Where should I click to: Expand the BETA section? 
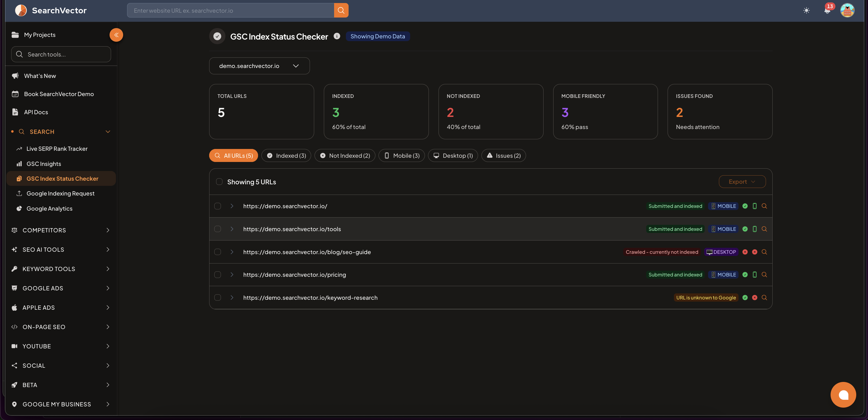tap(61, 385)
